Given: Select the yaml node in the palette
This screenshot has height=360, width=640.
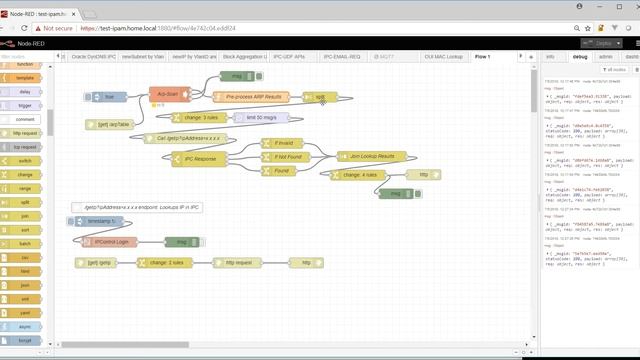Looking at the screenshot, I should (x=21, y=313).
